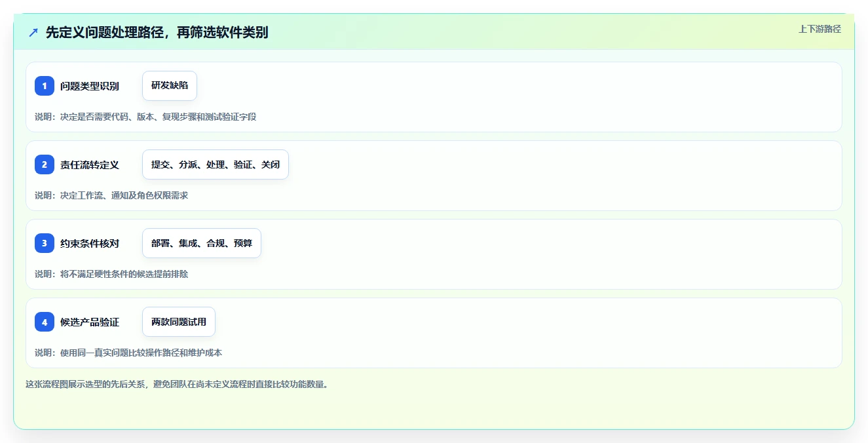868x443 pixels.
Task: Click the 约束条件核对 step title
Action: tap(90, 243)
